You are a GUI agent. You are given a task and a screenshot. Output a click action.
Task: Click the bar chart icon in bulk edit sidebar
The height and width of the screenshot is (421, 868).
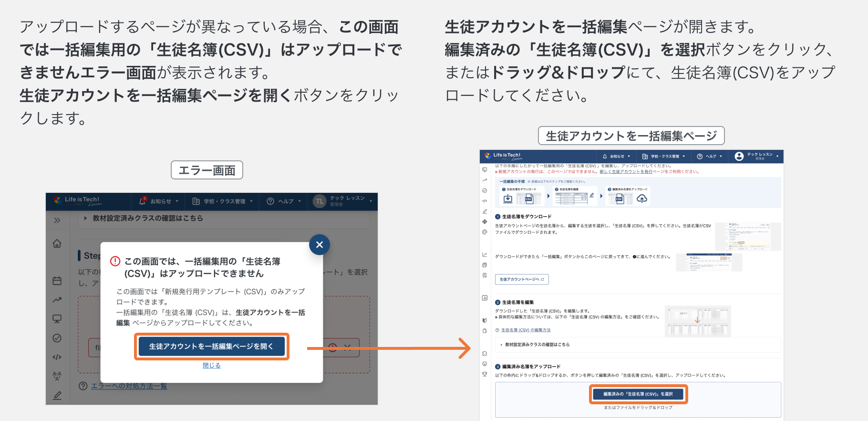[485, 298]
